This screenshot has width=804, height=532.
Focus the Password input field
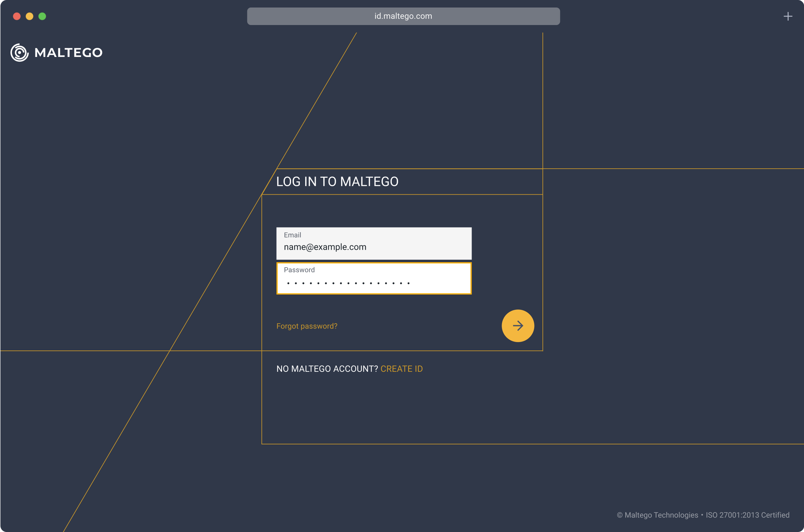[374, 278]
